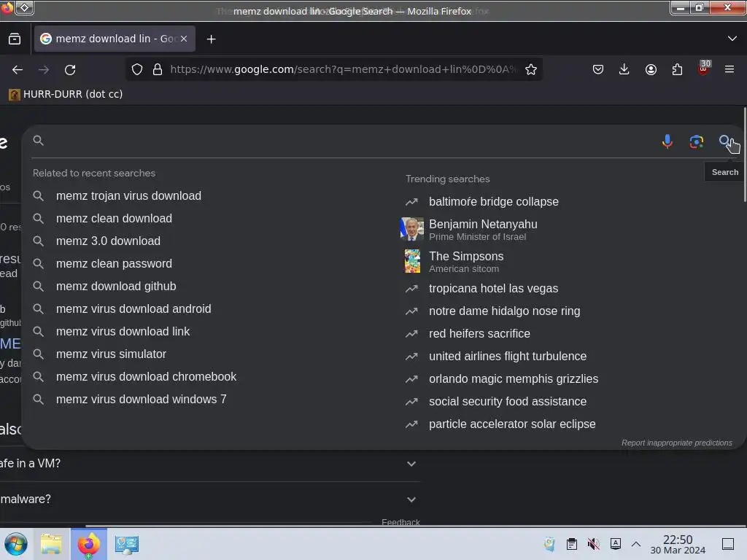The image size is (747, 560).
Task: Open the Windows Start button
Action: (16, 544)
